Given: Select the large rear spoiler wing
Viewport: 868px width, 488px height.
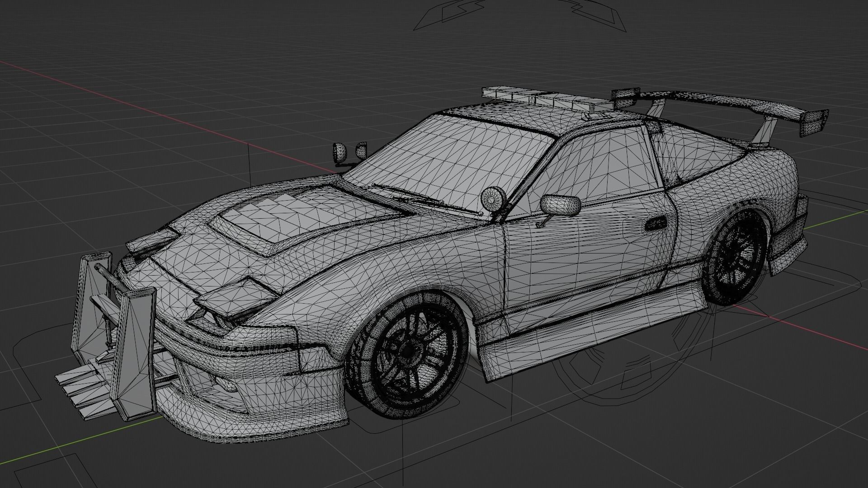Looking at the screenshot, I should 720,113.
